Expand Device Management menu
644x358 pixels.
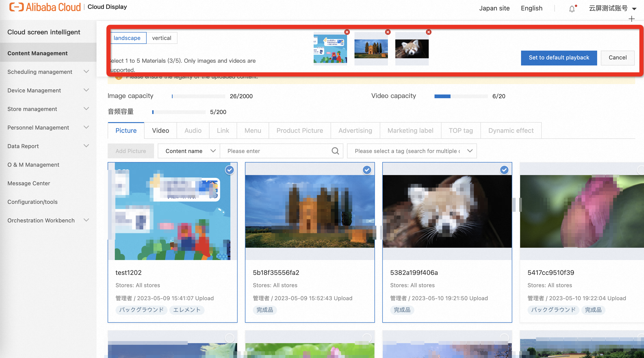click(86, 90)
